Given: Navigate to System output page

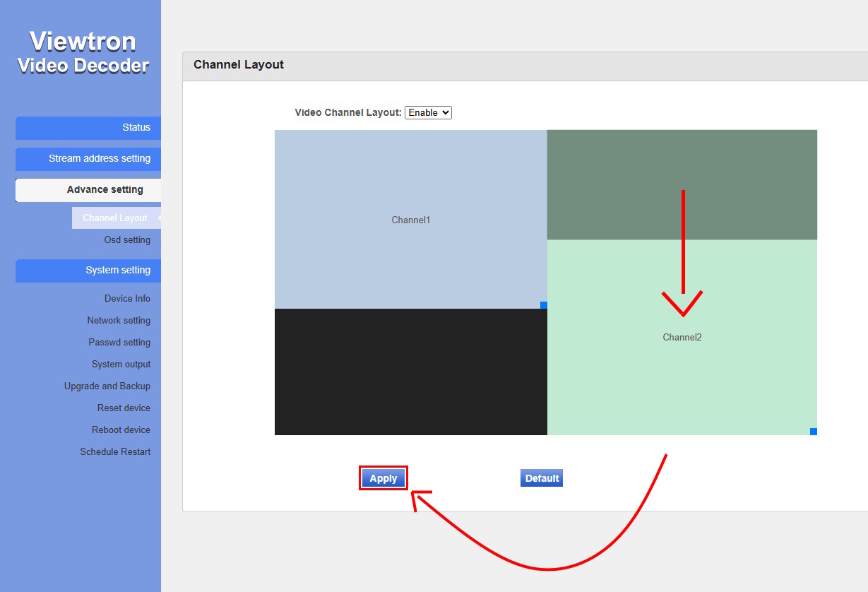Looking at the screenshot, I should [x=121, y=364].
